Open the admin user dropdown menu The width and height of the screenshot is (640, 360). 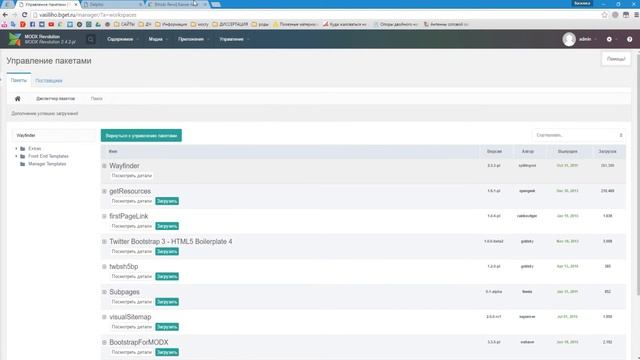pyautogui.click(x=588, y=39)
